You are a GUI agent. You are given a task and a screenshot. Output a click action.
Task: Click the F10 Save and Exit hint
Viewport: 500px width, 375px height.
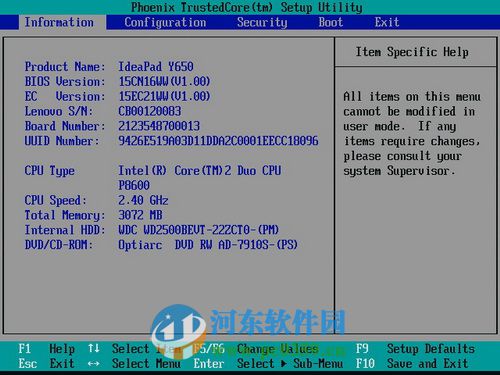click(x=412, y=364)
